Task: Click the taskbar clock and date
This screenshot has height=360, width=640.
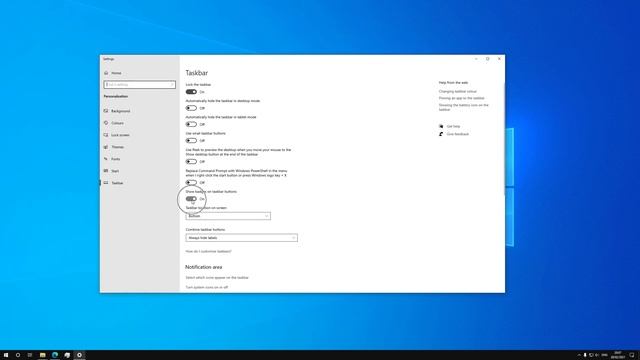Action: click(618, 355)
